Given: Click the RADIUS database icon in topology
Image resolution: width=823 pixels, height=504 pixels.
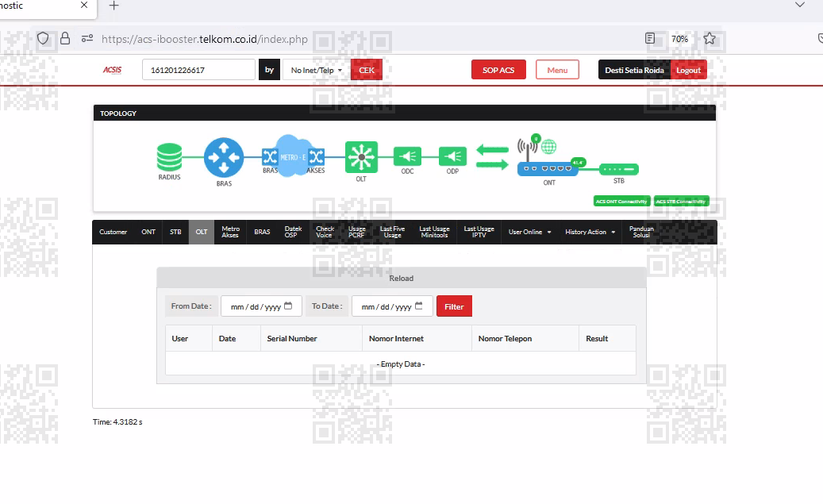Looking at the screenshot, I should pyautogui.click(x=170, y=157).
